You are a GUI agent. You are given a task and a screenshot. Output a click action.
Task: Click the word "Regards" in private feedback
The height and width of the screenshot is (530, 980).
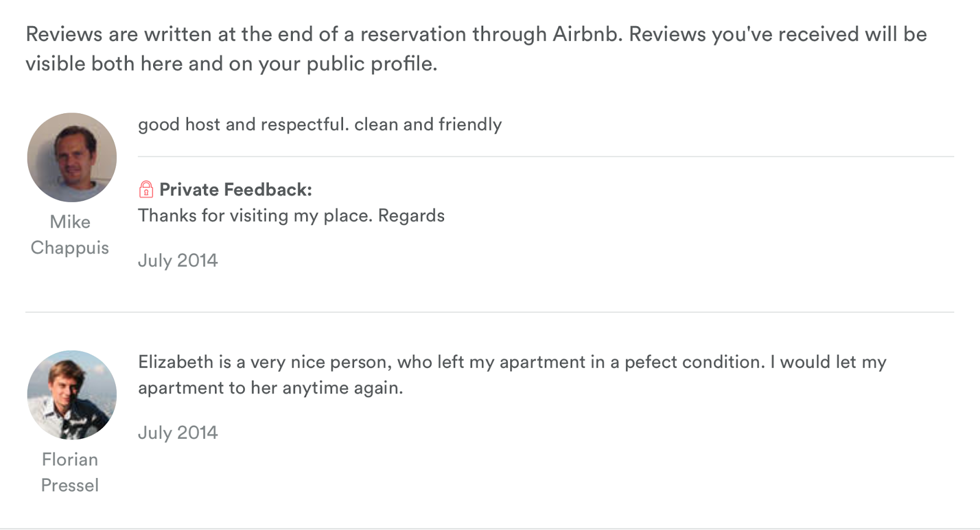tap(411, 215)
